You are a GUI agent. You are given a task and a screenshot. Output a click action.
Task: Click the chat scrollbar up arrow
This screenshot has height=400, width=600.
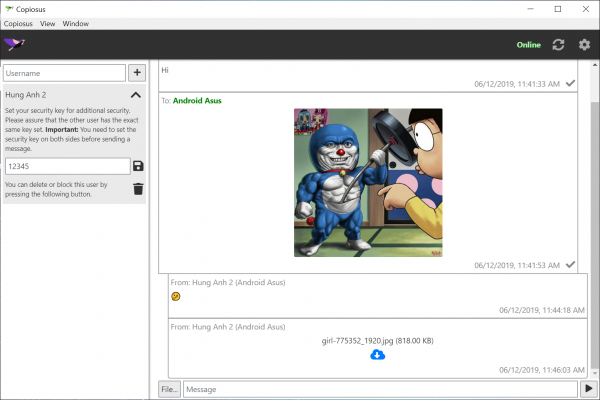click(595, 65)
